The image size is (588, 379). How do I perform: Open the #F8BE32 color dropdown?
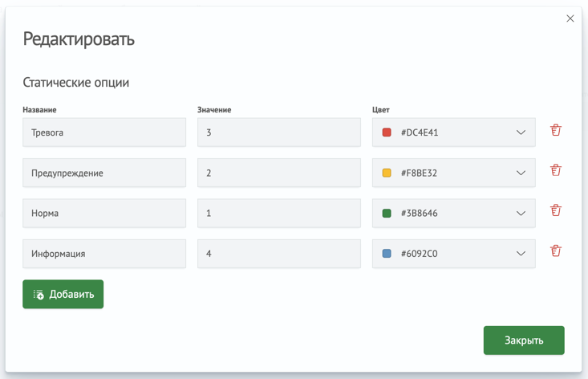[x=520, y=173]
